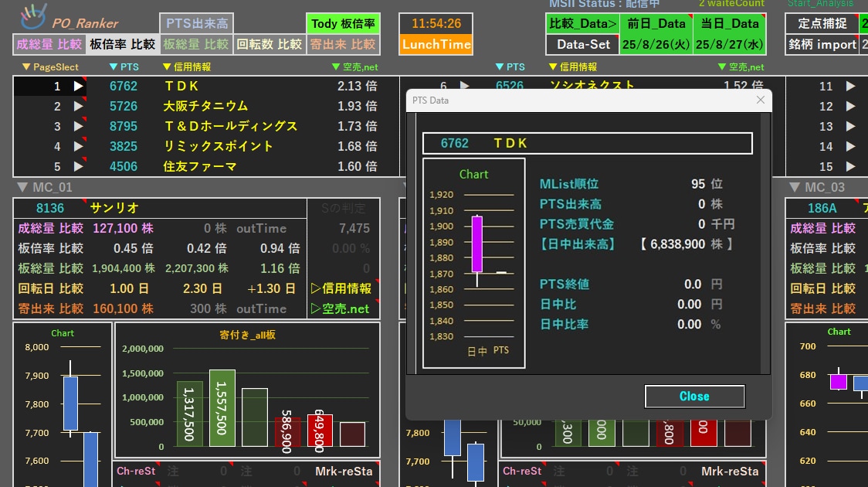This screenshot has width=868, height=487.
Task: Switch to 成総量 比較 tab
Action: (49, 44)
